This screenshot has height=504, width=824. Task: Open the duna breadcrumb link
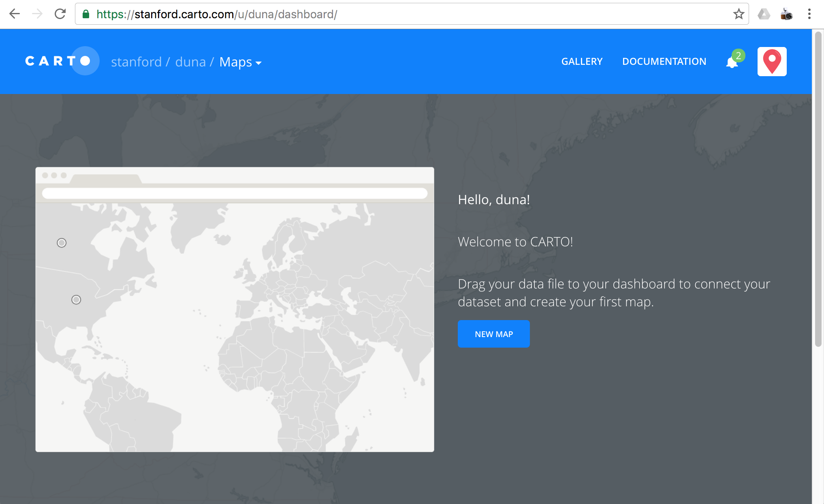190,62
